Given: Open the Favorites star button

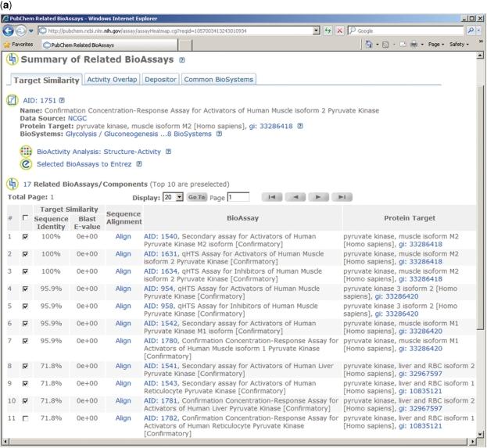Looking at the screenshot, I should [x=18, y=45].
